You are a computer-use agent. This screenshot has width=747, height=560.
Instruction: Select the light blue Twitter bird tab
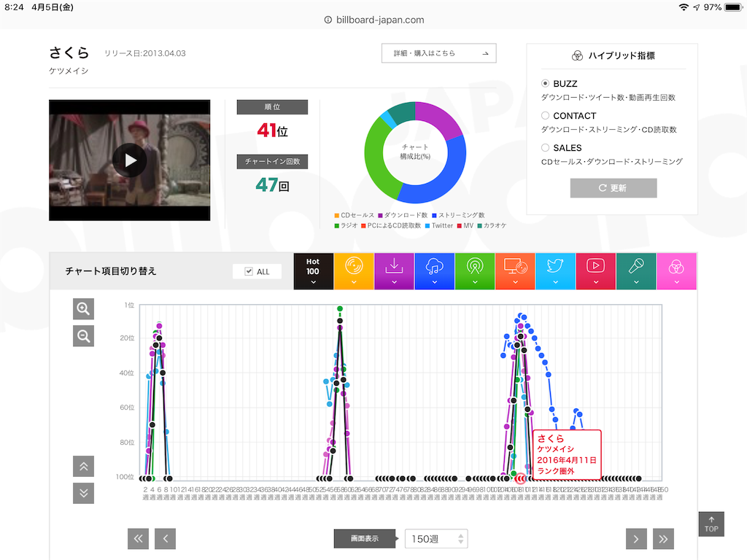(555, 271)
